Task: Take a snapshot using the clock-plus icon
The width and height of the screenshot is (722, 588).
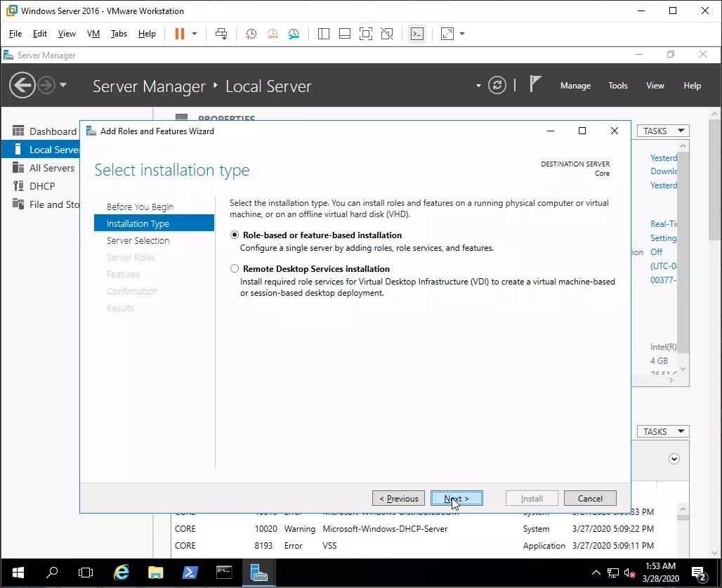Action: point(251,34)
